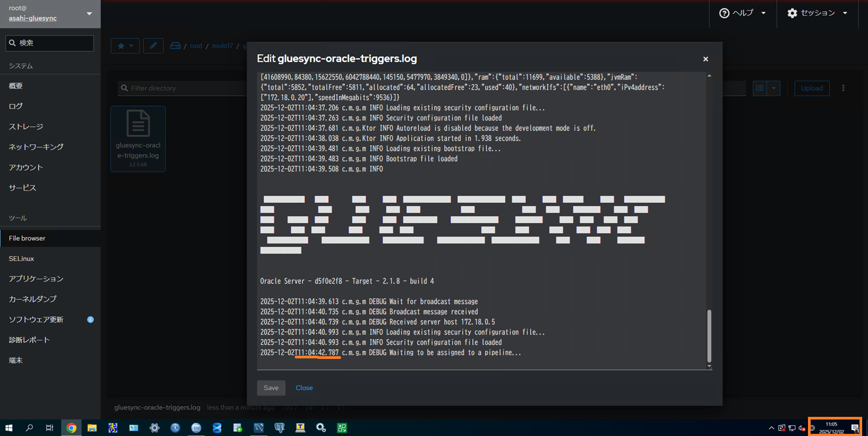Viewport: 868px width, 436px height.
Task: Open ストレージ storage section
Action: 26,127
